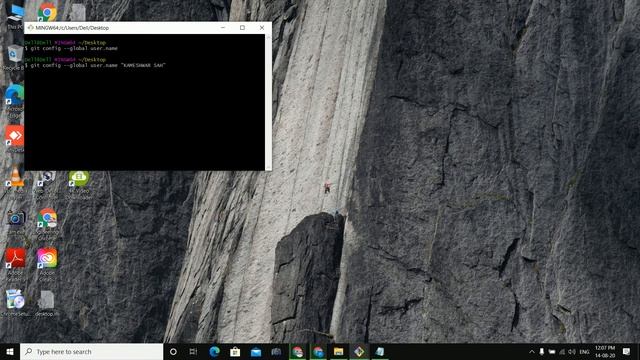Minimize the MINGW64 terminal window
640x360 pixels.
pyautogui.click(x=223, y=28)
